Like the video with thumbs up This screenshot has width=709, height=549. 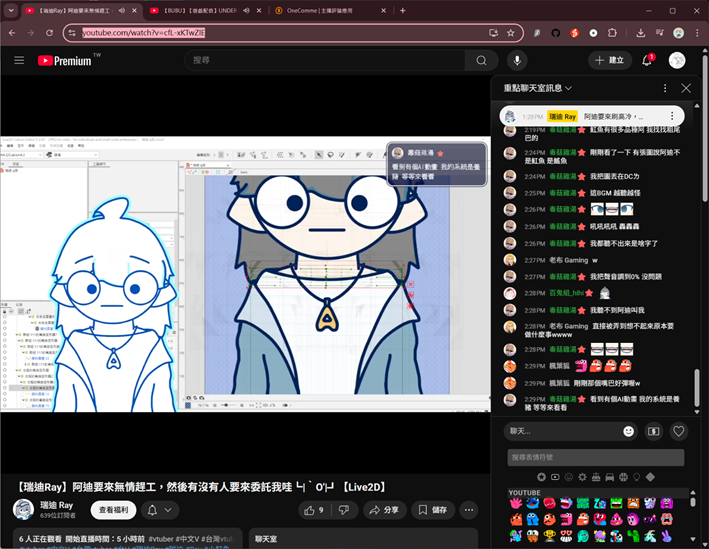click(313, 510)
